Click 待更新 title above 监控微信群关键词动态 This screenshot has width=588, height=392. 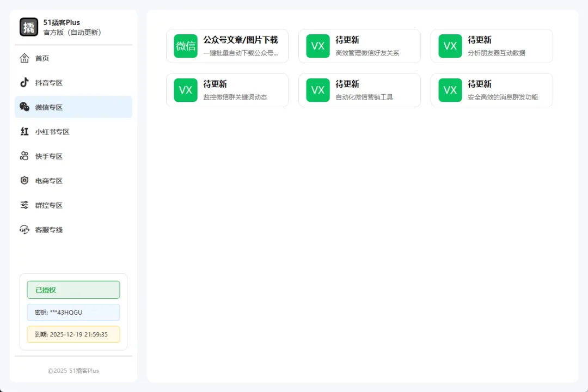coord(215,84)
